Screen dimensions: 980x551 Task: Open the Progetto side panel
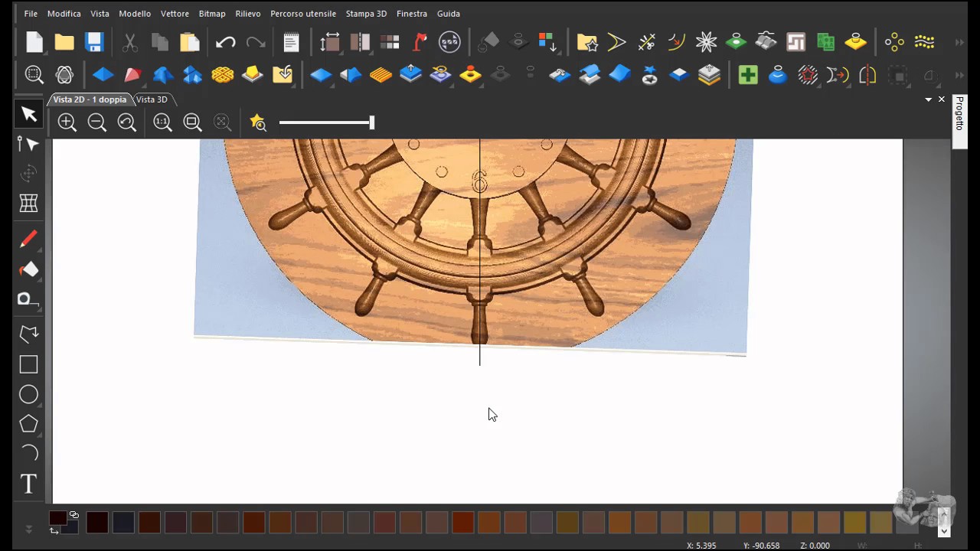(959, 113)
